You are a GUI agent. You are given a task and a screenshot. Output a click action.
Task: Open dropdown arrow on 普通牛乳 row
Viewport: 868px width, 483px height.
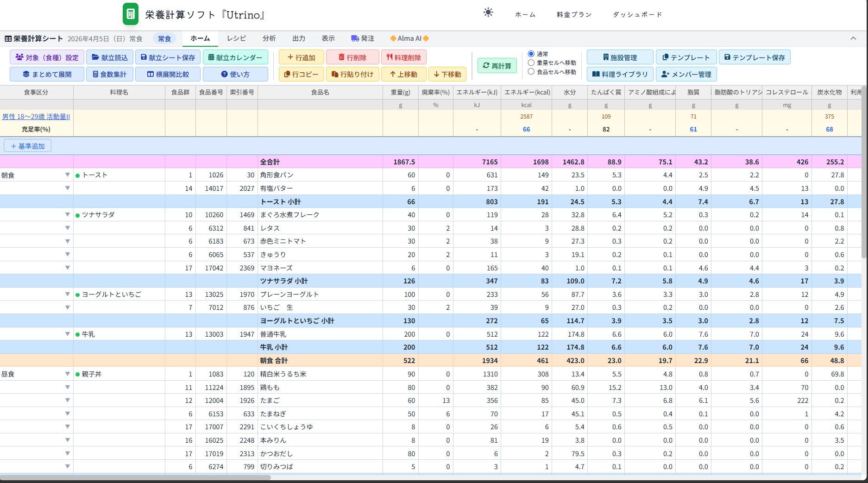68,334
